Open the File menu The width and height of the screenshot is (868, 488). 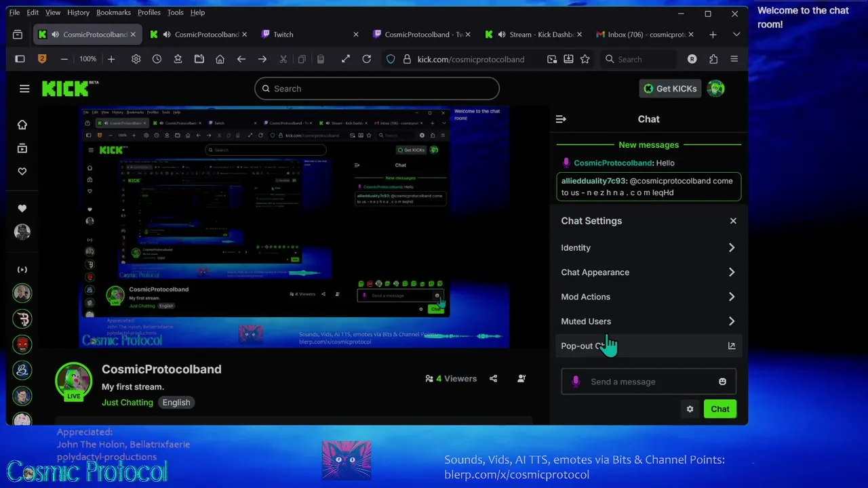click(14, 12)
